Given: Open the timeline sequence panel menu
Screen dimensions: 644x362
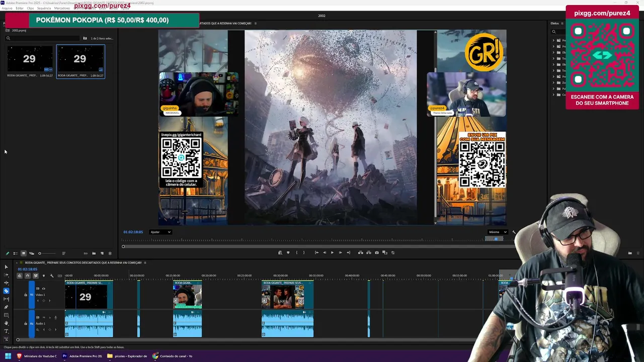Looking at the screenshot, I should tap(145, 262).
